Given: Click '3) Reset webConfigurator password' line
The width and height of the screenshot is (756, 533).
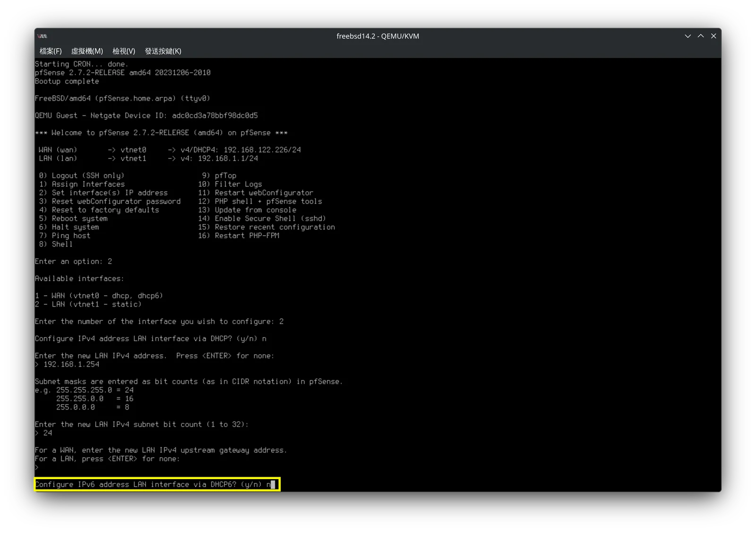Looking at the screenshot, I should [110, 201].
